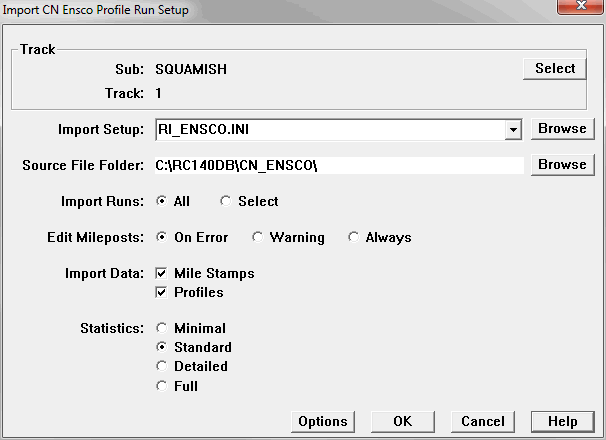Expand the Import Setup dropdown arrow
The height and width of the screenshot is (440, 606).
pyautogui.click(x=513, y=130)
